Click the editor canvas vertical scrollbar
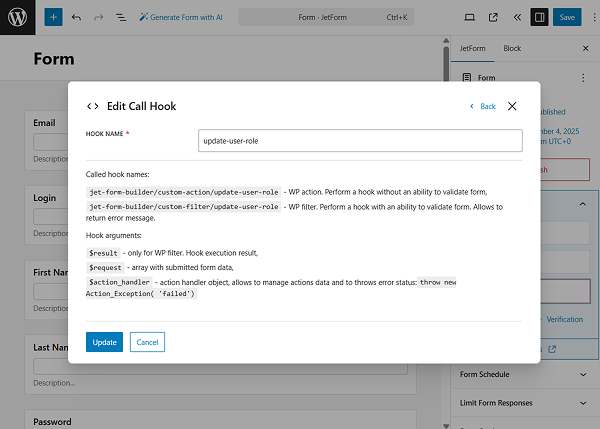Screen dimensions: 600x429 [x=446, y=63]
